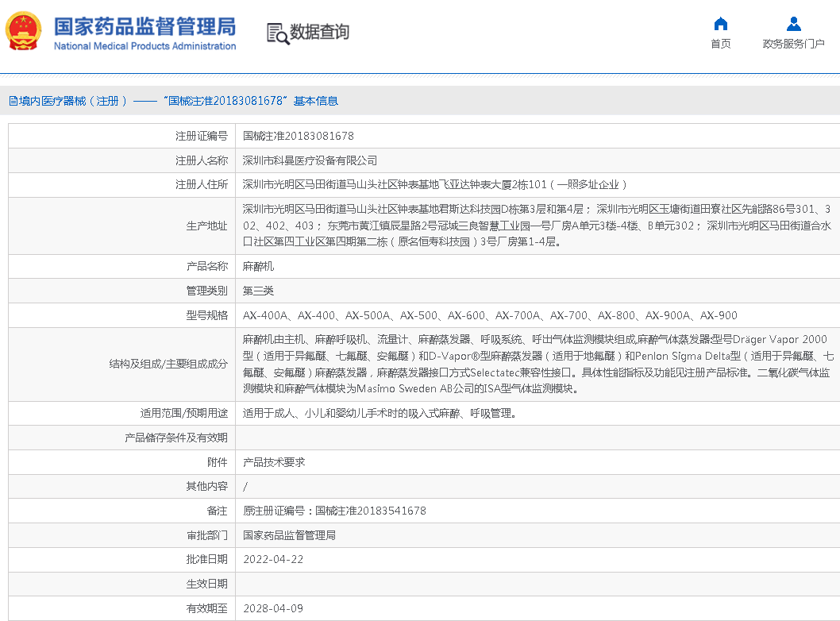Click the National Medical Products Administration text
840x621 pixels.
coord(144,46)
